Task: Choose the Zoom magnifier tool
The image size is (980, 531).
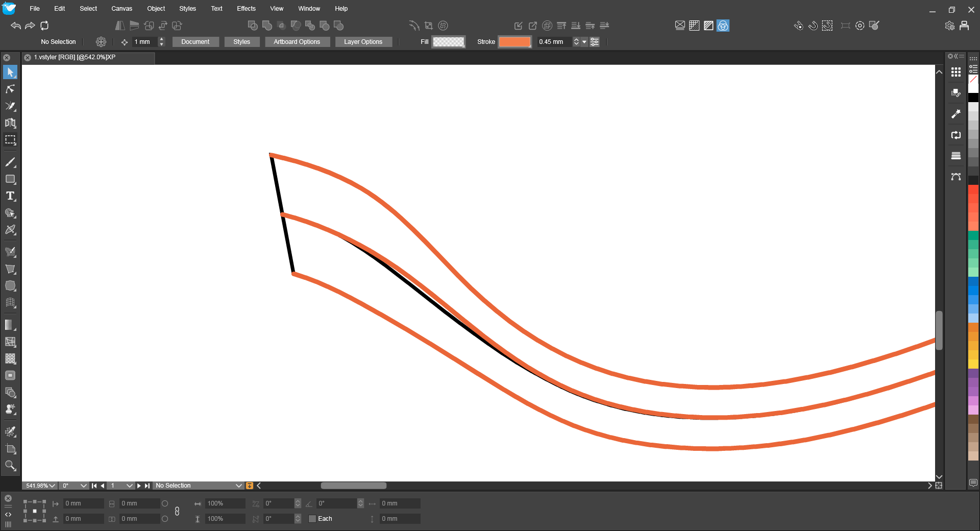Action: click(10, 465)
